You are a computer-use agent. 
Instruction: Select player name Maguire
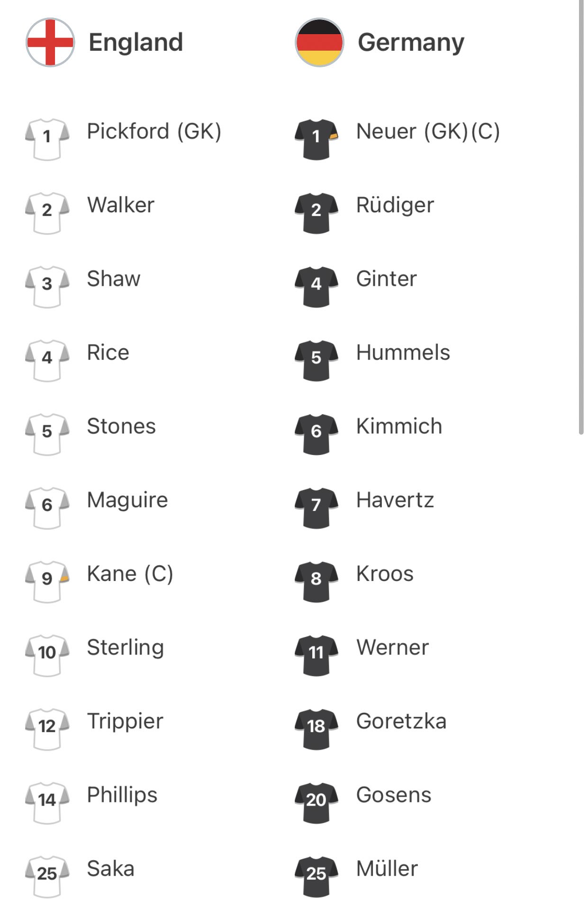[x=127, y=501]
